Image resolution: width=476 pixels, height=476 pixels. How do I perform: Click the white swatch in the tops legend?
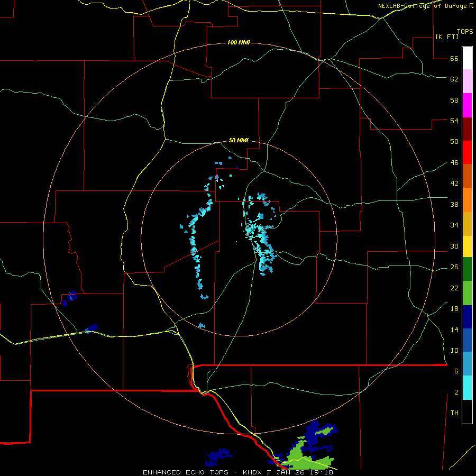[467, 58]
